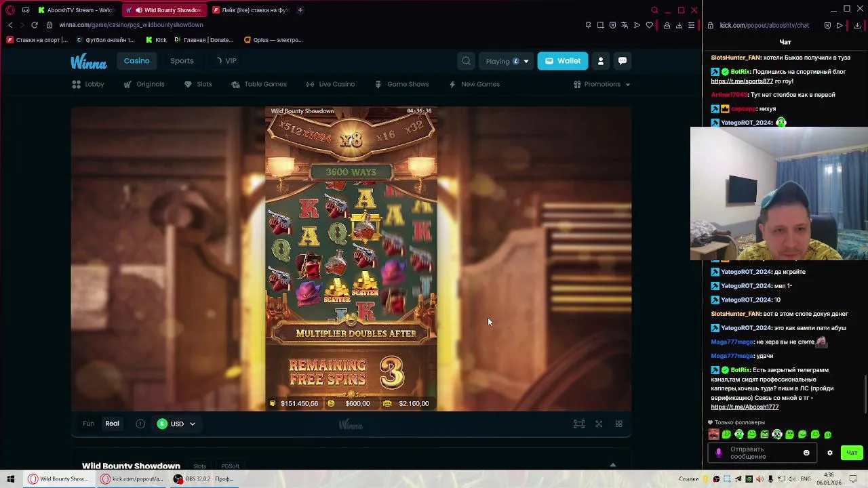Click the streamer webcam overlay
This screenshot has width=868, height=488.
click(779, 194)
